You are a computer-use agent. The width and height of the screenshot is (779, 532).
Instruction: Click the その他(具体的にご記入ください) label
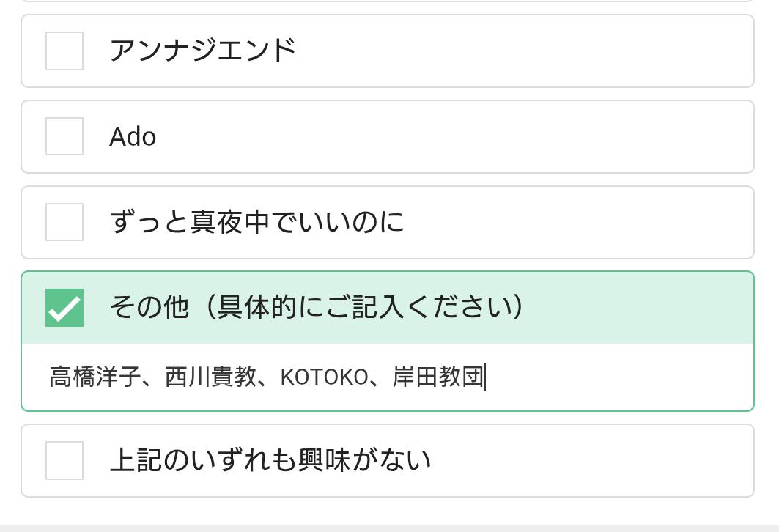317,307
